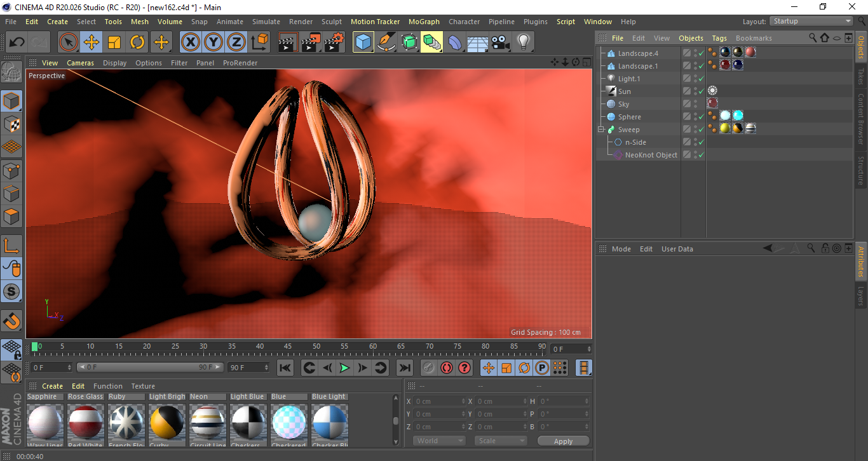Open Edit Render Settings gear icon
This screenshot has width=868, height=461.
click(x=334, y=43)
